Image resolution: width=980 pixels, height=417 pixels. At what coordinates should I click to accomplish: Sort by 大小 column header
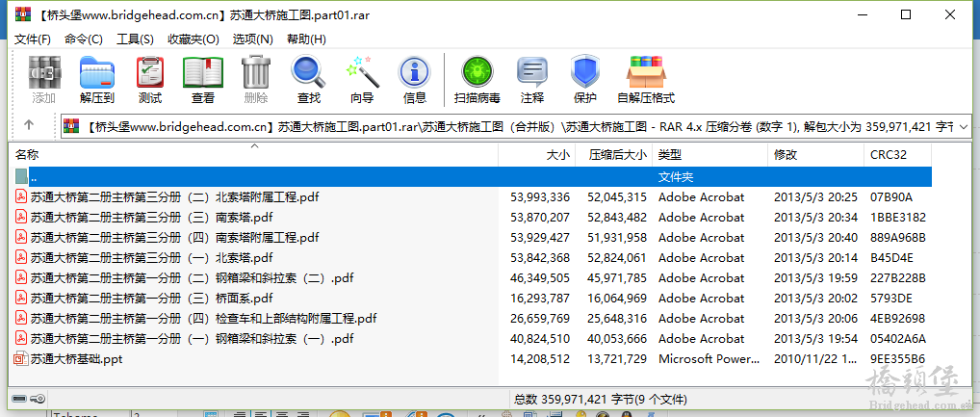tap(536, 155)
